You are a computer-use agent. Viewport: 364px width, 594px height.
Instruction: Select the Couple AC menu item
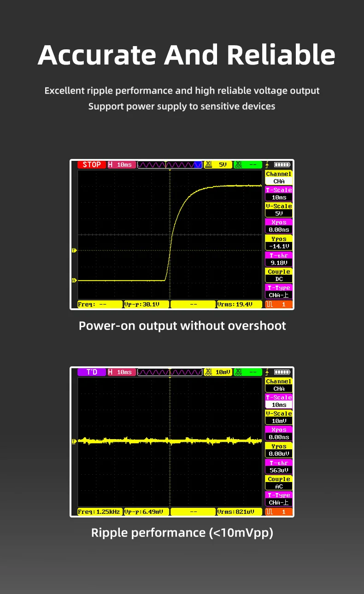click(279, 483)
